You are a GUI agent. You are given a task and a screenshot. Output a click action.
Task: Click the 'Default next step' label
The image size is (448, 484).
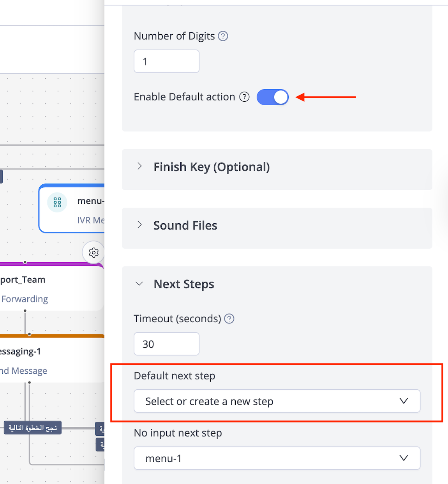175,376
